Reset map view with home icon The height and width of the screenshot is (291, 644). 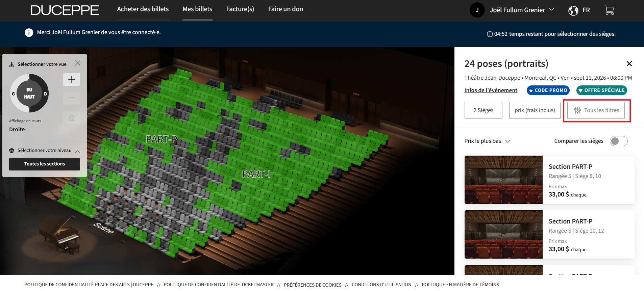pyautogui.click(x=72, y=118)
